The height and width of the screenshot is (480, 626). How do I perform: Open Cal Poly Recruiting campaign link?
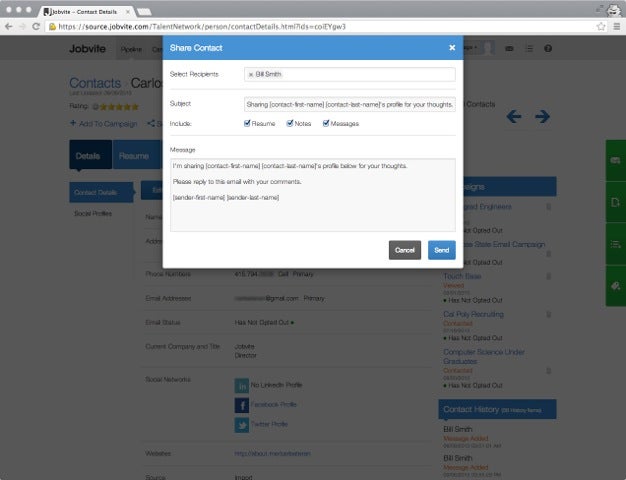pyautogui.click(x=473, y=314)
